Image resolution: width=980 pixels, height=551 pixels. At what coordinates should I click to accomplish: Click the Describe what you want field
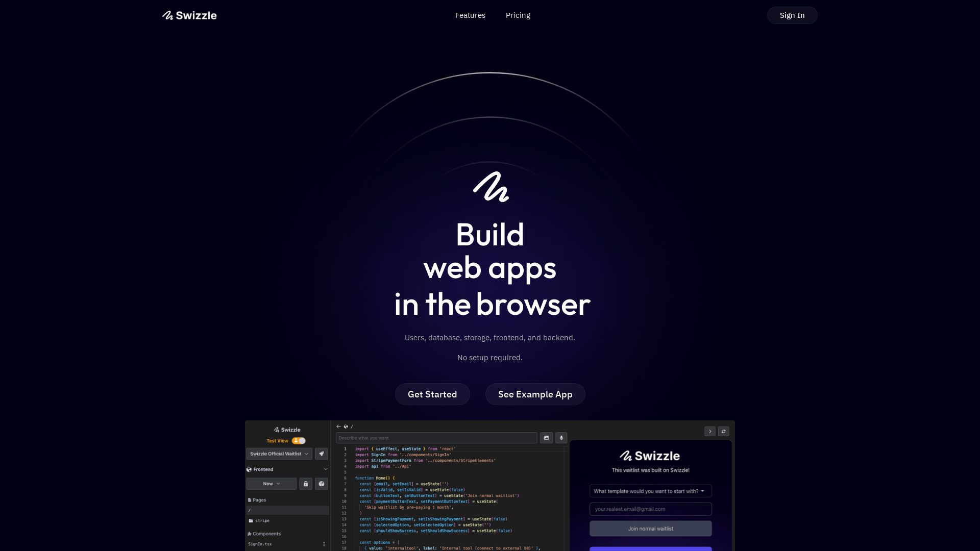click(436, 438)
